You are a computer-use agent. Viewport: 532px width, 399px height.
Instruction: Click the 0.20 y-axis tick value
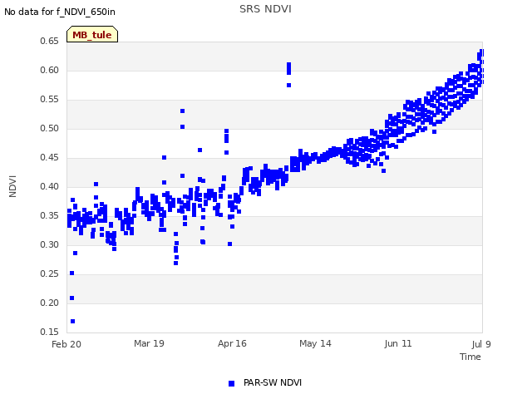[50, 303]
